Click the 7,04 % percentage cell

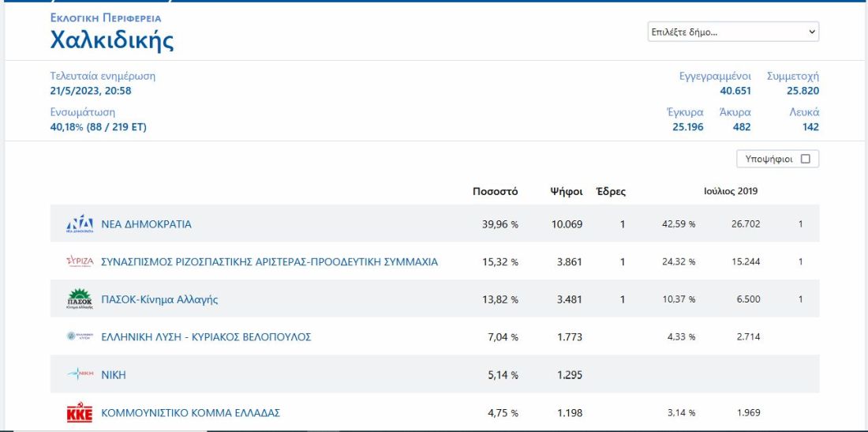[x=503, y=336]
